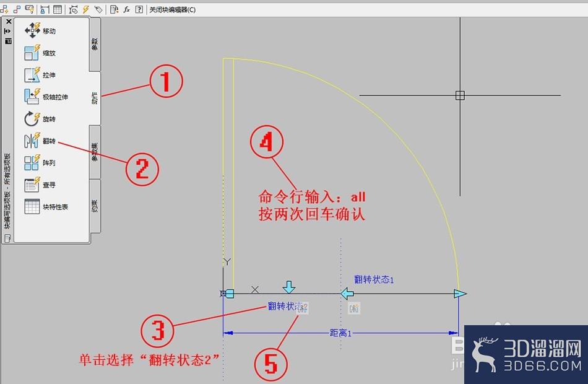This screenshot has height=384, width=588.
Task: Switch to the 动作 (Actions) palette tab
Action: coord(95,98)
